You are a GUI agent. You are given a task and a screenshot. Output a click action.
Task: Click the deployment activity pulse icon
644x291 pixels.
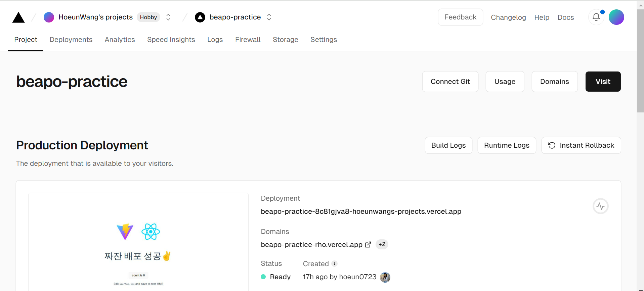(x=600, y=206)
